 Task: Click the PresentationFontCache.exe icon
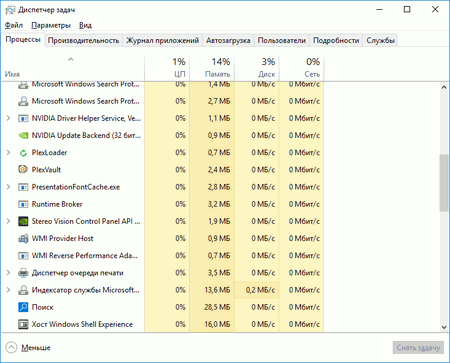click(x=23, y=187)
